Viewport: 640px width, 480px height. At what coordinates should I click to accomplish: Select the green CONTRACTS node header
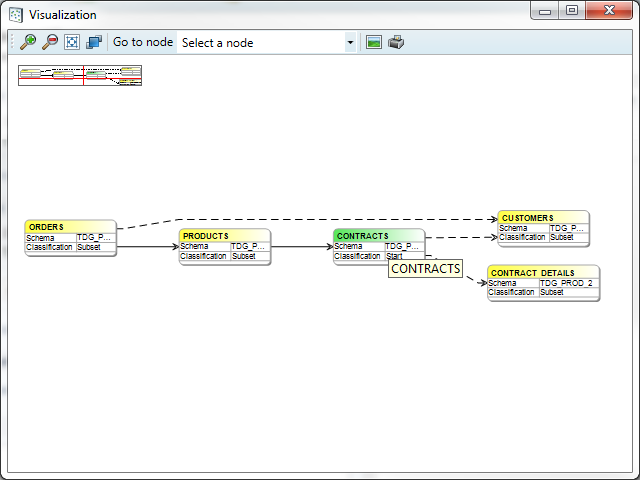pyautogui.click(x=378, y=235)
